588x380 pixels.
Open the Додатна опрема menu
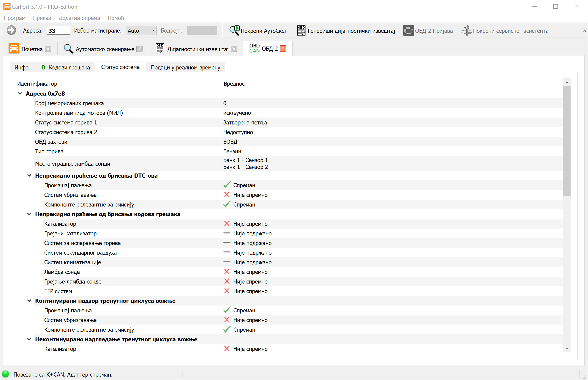coord(79,18)
